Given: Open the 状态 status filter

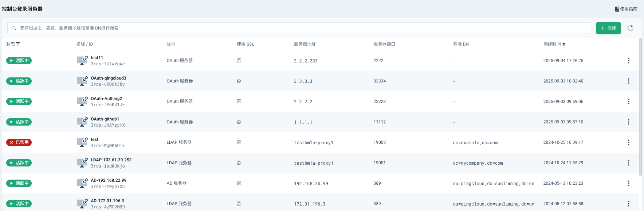Looking at the screenshot, I should click(x=18, y=44).
